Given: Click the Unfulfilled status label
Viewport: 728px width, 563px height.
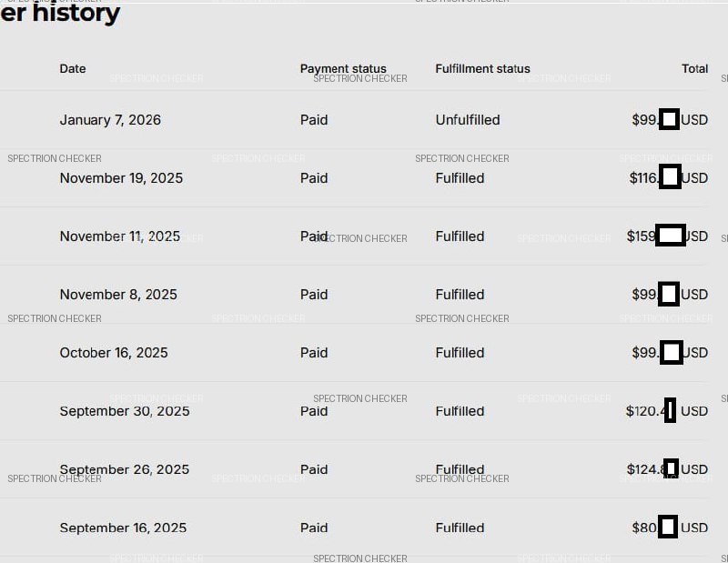Looking at the screenshot, I should tap(468, 120).
